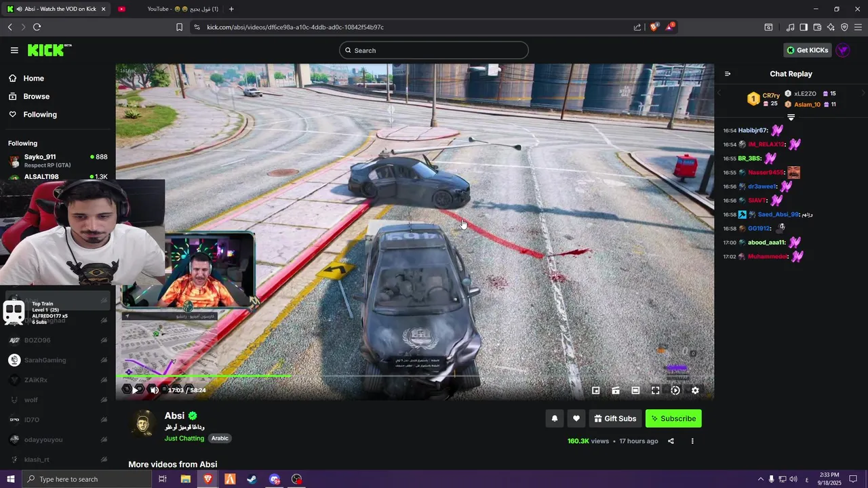Open the video player settings gear
868x488 pixels.
tap(695, 390)
